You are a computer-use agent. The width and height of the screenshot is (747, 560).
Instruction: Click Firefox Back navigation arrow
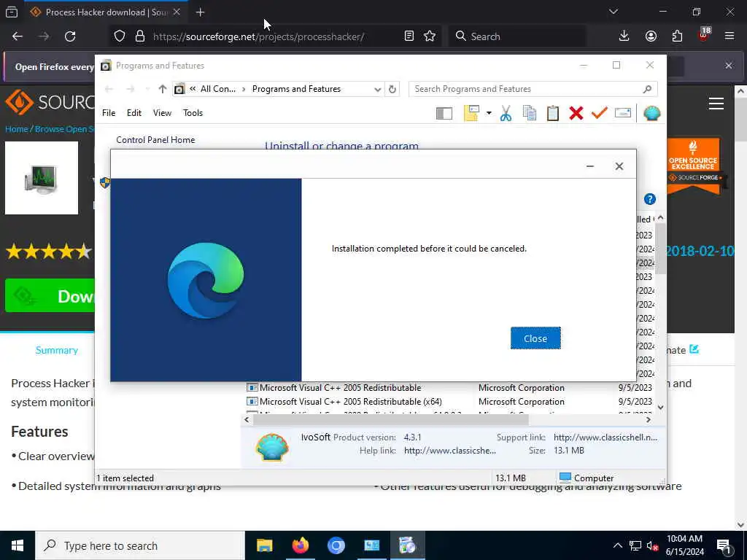click(18, 36)
